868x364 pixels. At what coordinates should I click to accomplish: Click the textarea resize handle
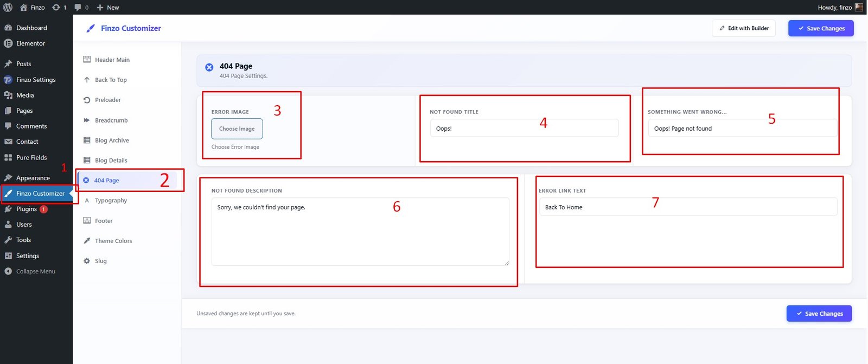(507, 263)
